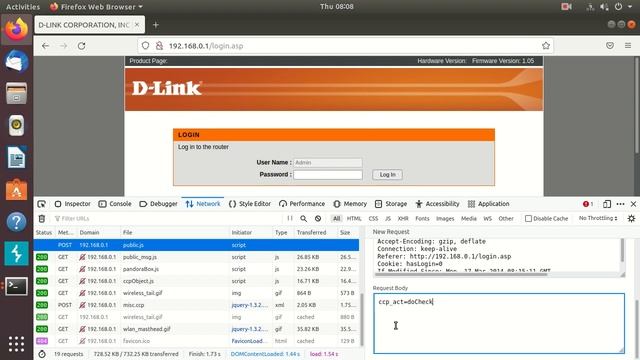Open request blocking panel
Viewport: 640px width, 360px height.
(x=318, y=218)
